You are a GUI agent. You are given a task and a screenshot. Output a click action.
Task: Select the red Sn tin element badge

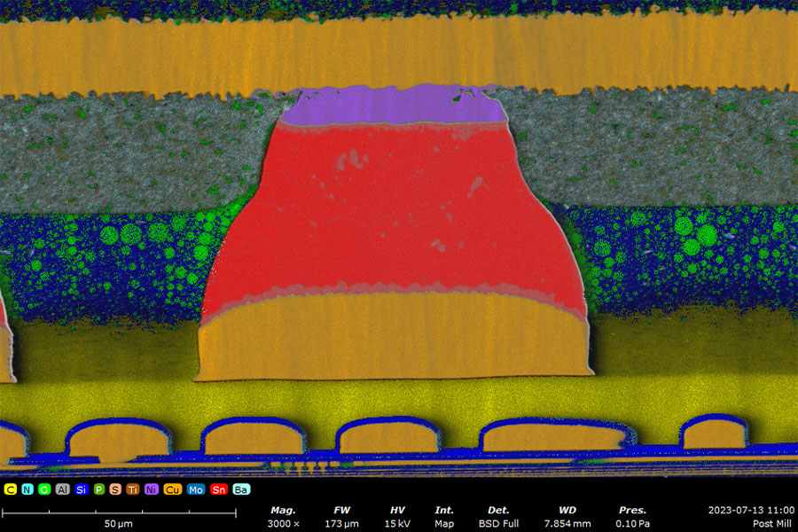click(218, 489)
